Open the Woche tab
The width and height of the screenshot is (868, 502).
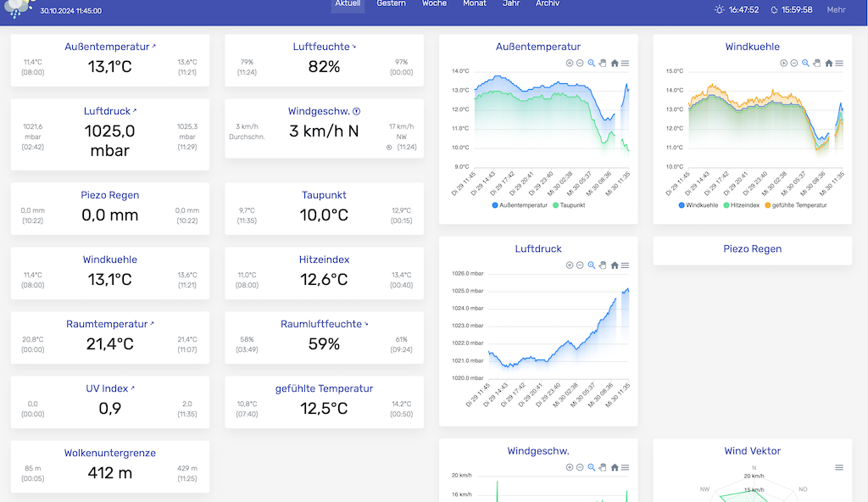point(434,4)
